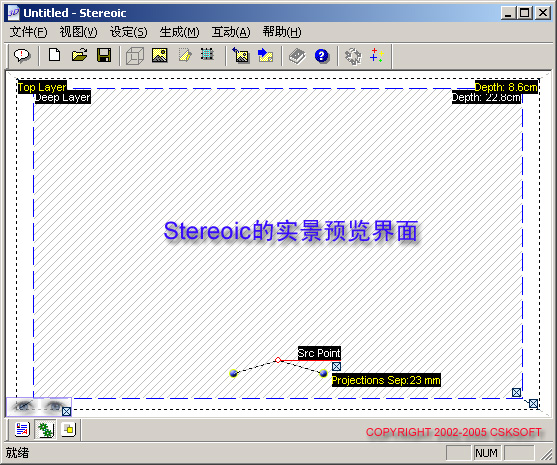Click the Stereoic的实景预览界面 title text

coord(291,231)
